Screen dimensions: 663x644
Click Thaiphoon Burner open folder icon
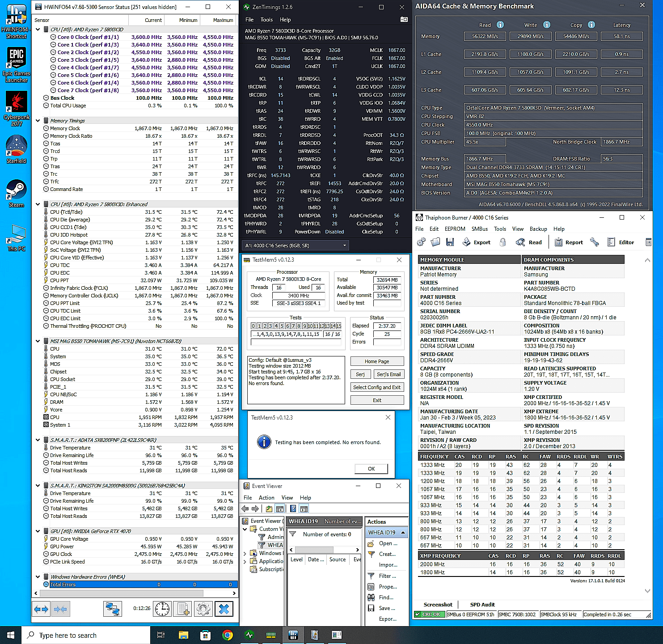tap(435, 242)
